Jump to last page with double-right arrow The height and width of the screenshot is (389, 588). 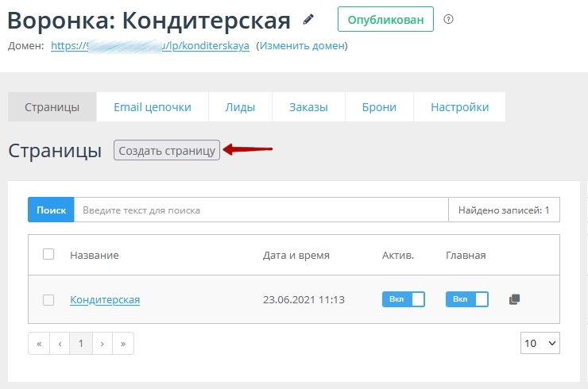122,344
